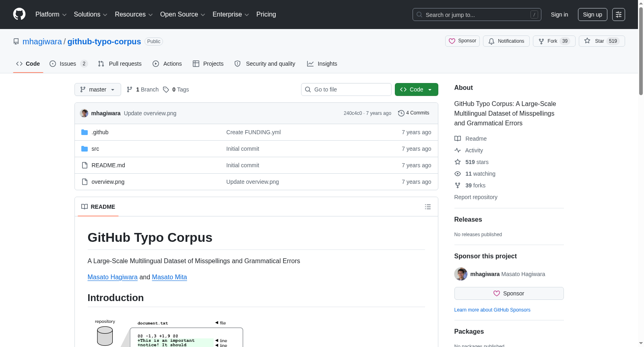Focus the Go to file search box

(x=346, y=89)
